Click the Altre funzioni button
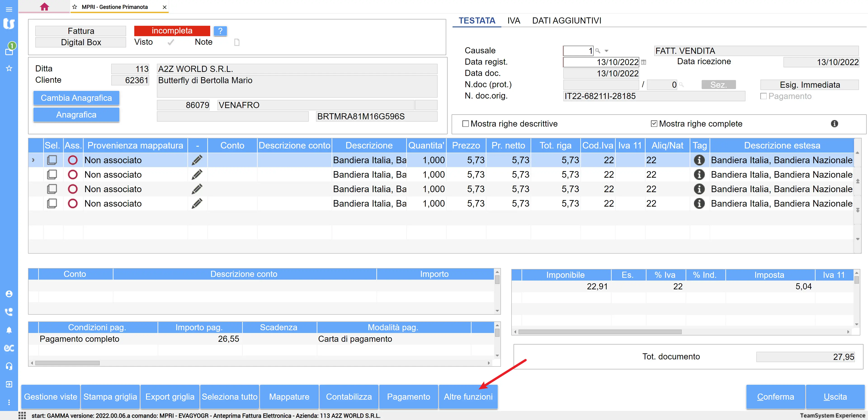The height and width of the screenshot is (420, 868). (468, 397)
